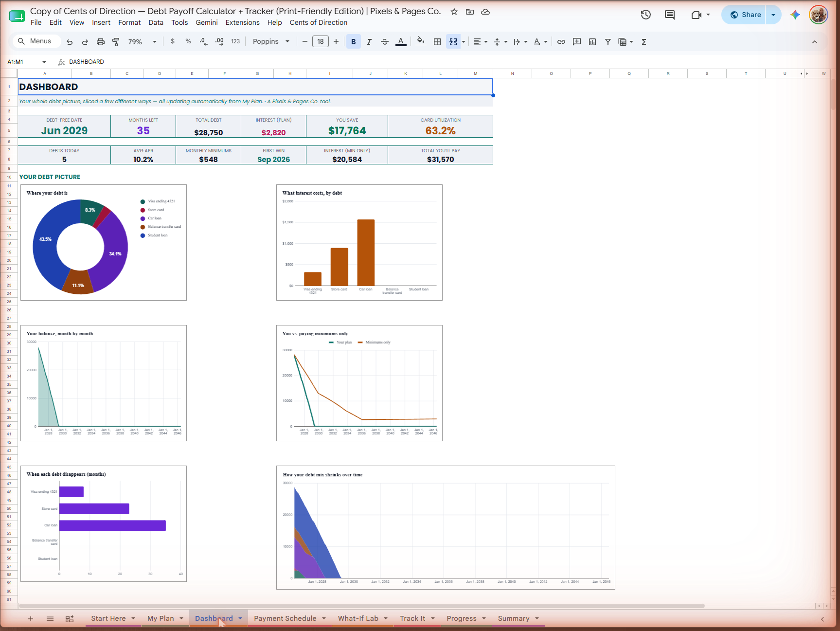Star the document
Viewport: 840px width, 631px height.
454,12
